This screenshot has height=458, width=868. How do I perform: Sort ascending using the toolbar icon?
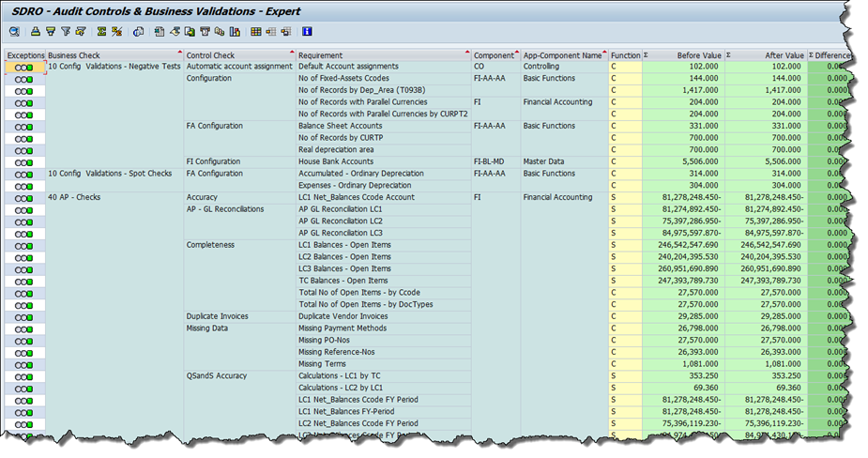36,32
